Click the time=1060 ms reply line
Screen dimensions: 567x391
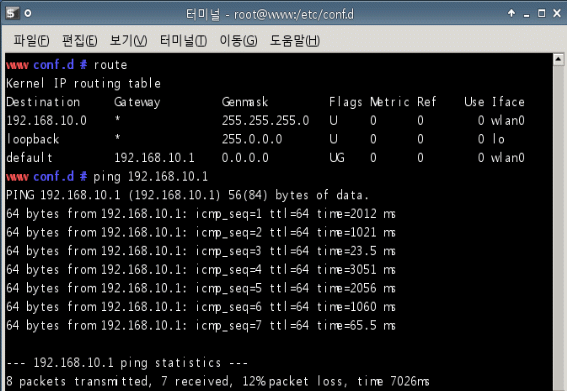click(x=201, y=307)
